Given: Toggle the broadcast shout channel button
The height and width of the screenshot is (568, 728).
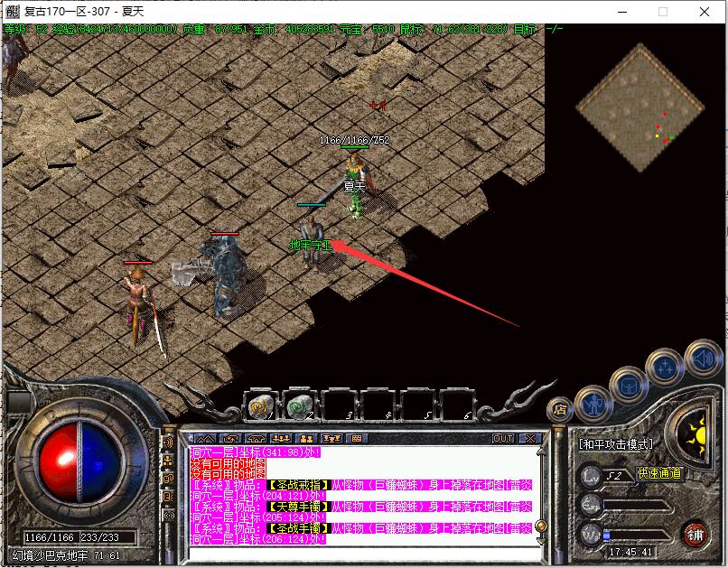Looking at the screenshot, I should 168,515.
